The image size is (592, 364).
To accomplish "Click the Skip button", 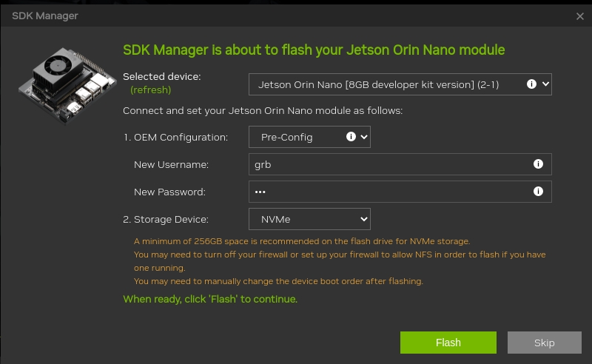I will [x=545, y=343].
